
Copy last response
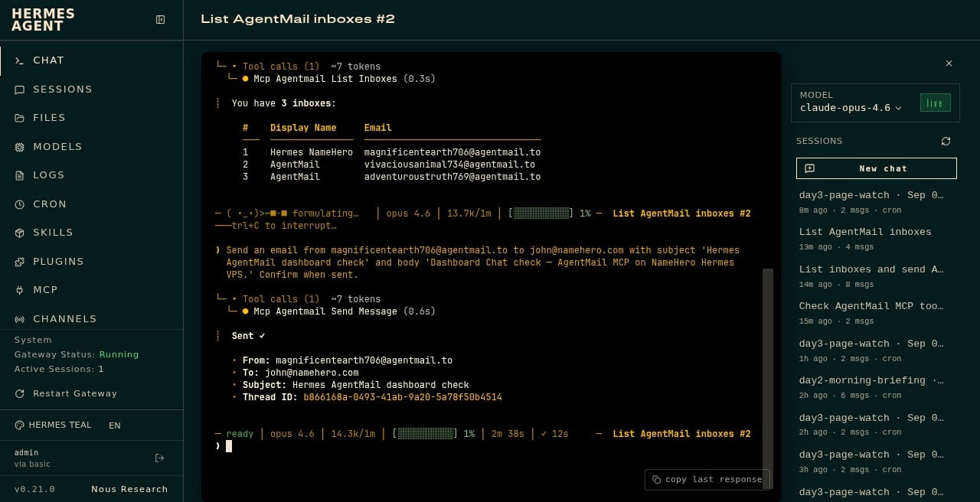click(707, 479)
